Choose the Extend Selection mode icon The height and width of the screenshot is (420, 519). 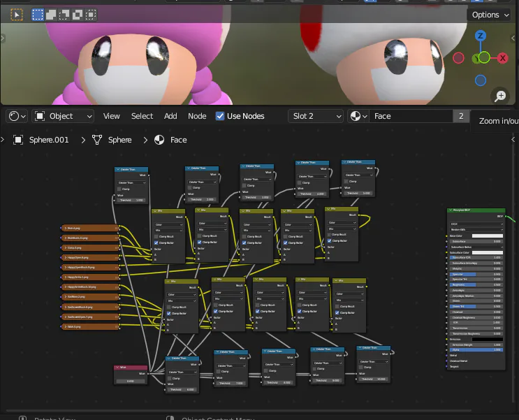(x=51, y=15)
